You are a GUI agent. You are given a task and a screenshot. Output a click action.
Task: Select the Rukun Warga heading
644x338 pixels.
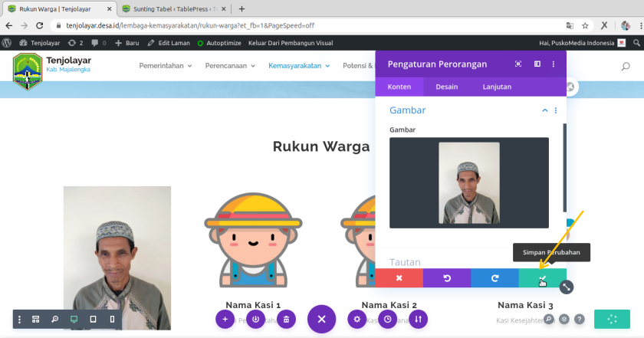tap(321, 146)
